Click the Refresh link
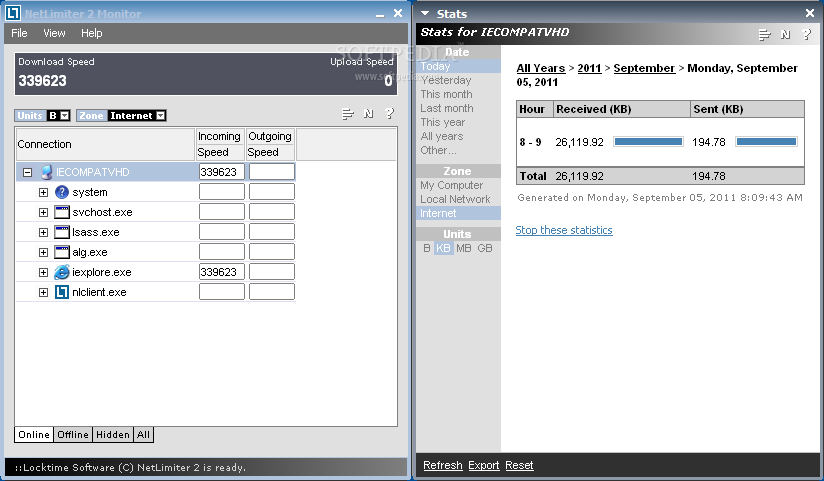Viewport: 824px width, 481px height. tap(443, 465)
